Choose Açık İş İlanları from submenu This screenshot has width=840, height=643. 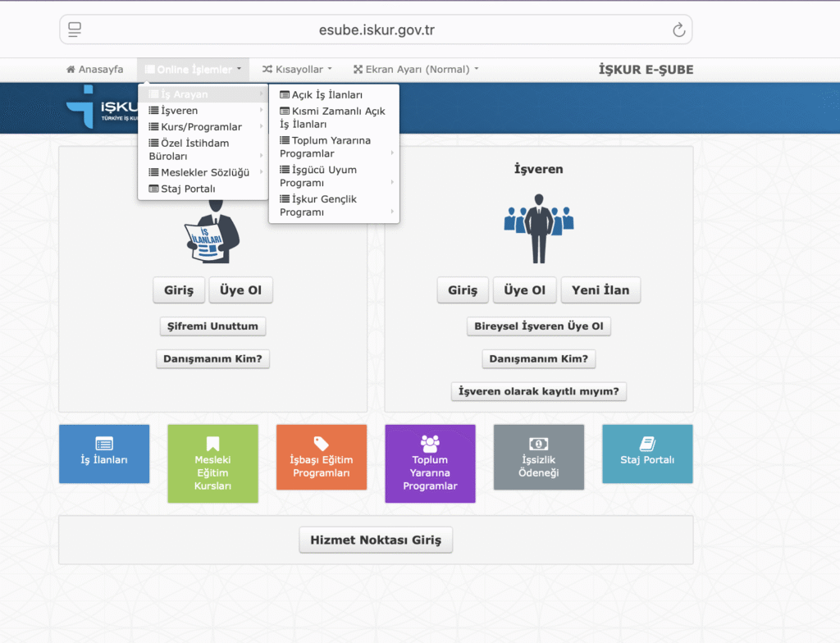click(x=335, y=95)
